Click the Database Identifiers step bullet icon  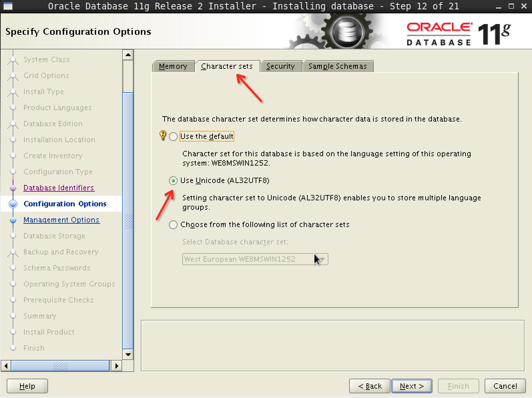point(13,188)
